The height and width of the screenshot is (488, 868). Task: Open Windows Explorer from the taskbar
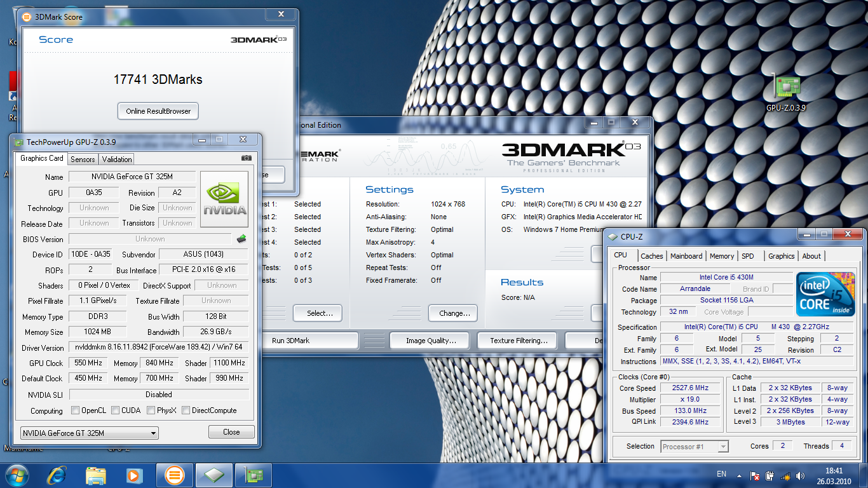pos(96,475)
